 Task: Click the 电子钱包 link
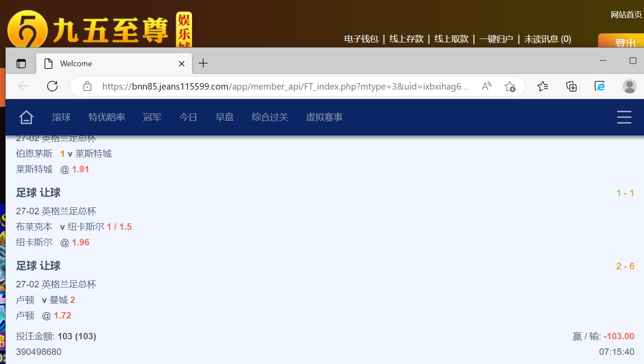coord(361,39)
